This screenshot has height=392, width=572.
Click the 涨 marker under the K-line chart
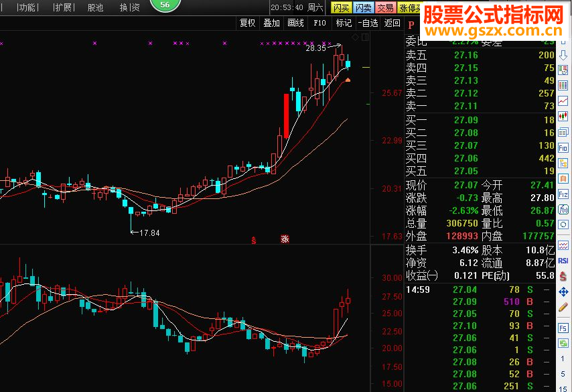click(285, 239)
